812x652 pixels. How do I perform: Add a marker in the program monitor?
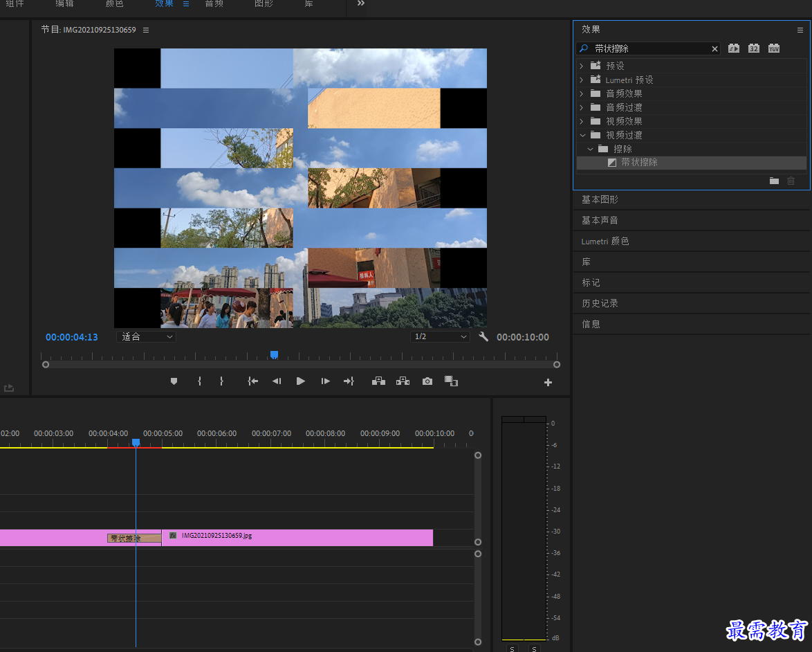tap(174, 381)
